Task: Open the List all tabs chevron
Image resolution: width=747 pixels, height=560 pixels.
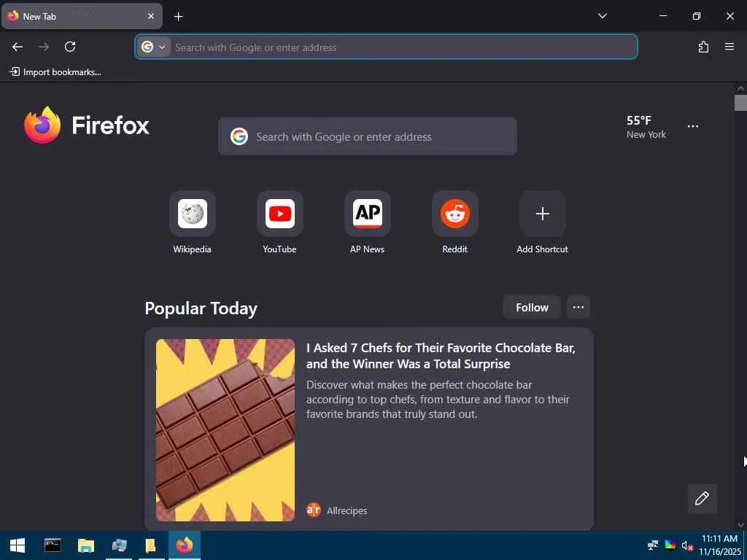Action: 602,16
